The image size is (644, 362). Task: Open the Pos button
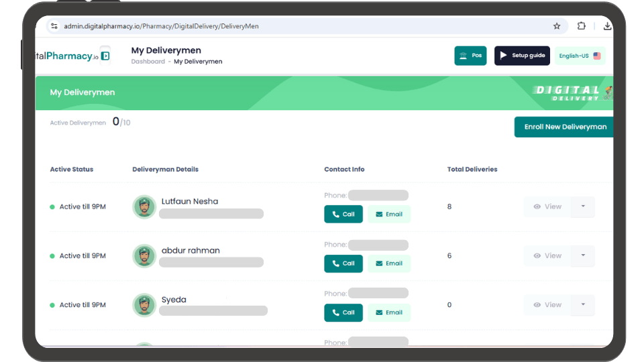(x=470, y=56)
